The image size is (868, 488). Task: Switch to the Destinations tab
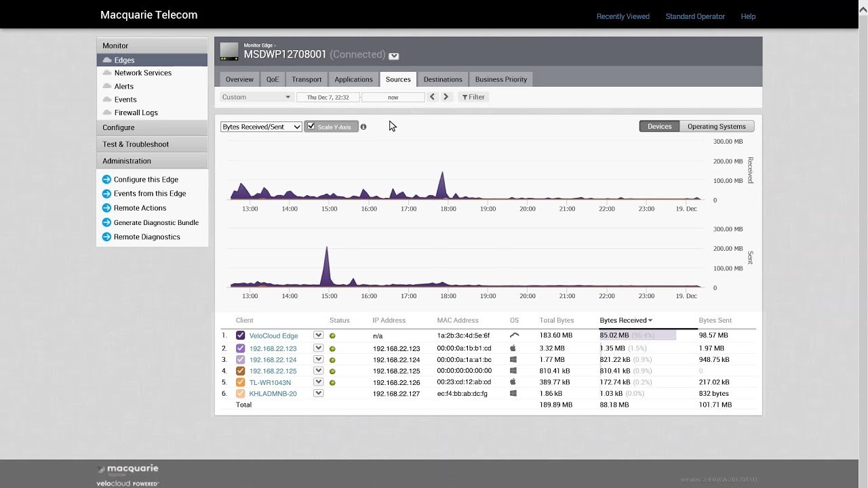click(443, 79)
